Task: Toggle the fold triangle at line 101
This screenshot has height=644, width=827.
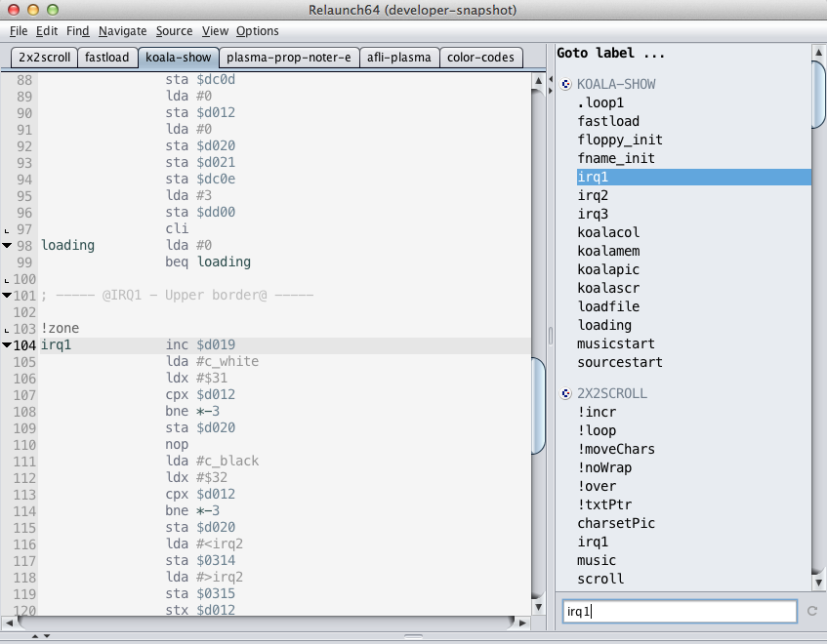Action: coord(8,296)
